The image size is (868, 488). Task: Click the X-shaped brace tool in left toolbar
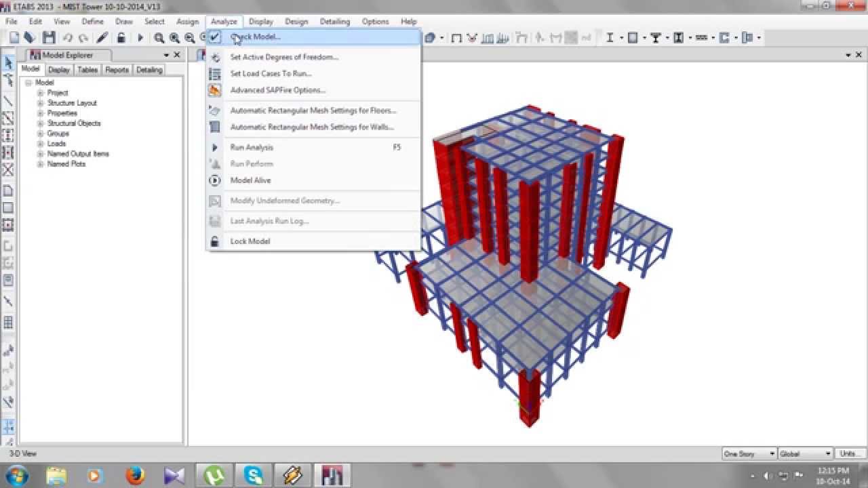pos(8,169)
